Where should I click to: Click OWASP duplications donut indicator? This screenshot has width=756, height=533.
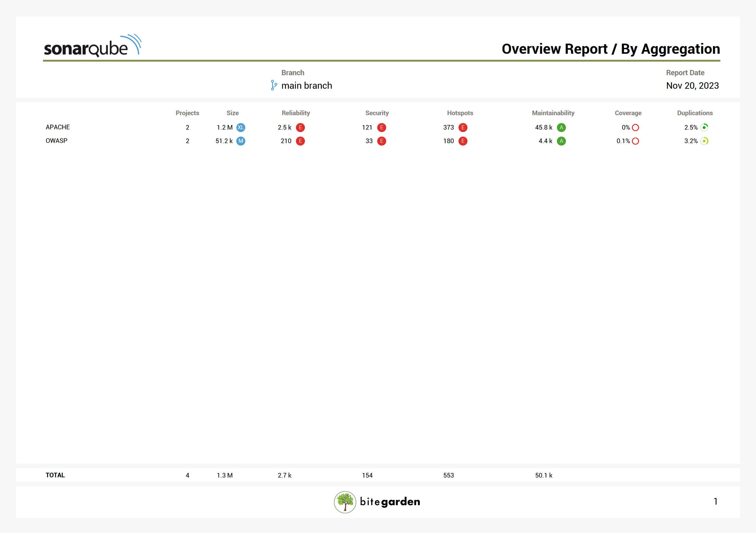[x=704, y=141]
